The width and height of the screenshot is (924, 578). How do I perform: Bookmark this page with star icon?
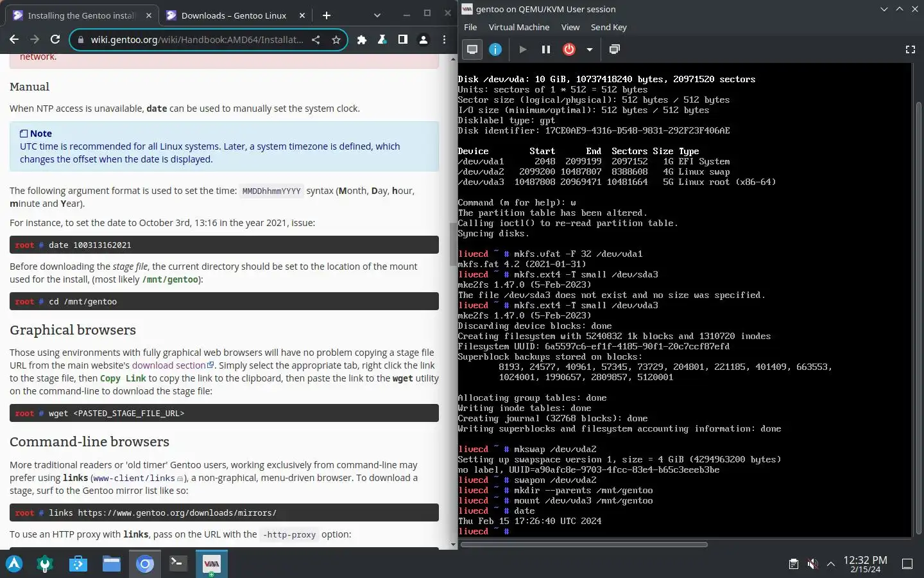[x=336, y=40]
